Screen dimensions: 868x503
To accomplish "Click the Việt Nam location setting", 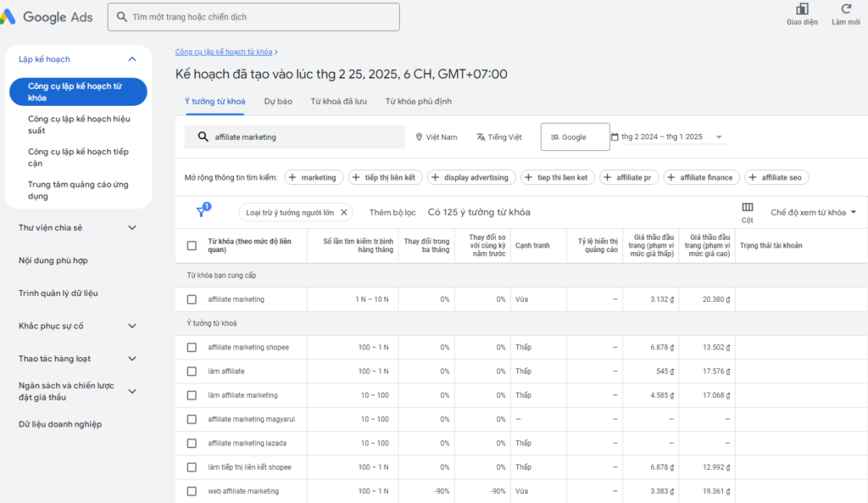I will (x=437, y=137).
